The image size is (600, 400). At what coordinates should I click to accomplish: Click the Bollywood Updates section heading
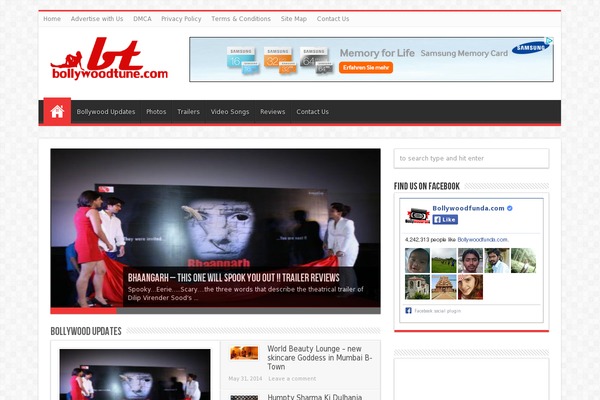coord(86,331)
